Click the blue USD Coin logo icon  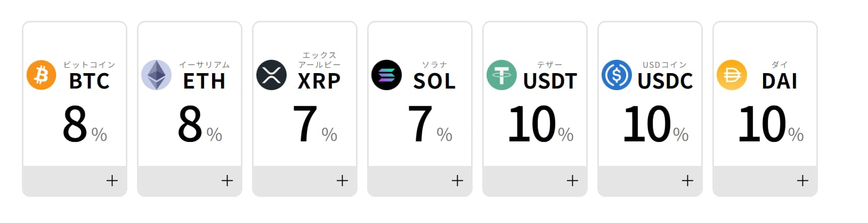tap(616, 75)
